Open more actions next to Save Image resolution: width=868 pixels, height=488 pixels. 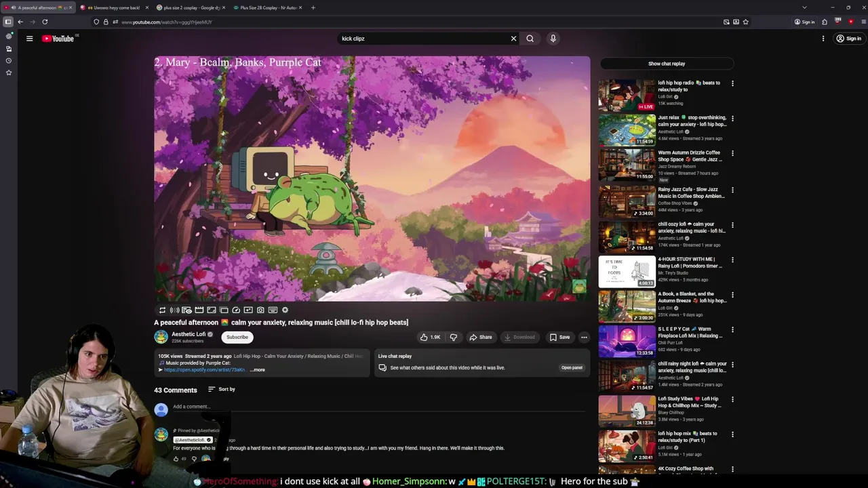[584, 337]
